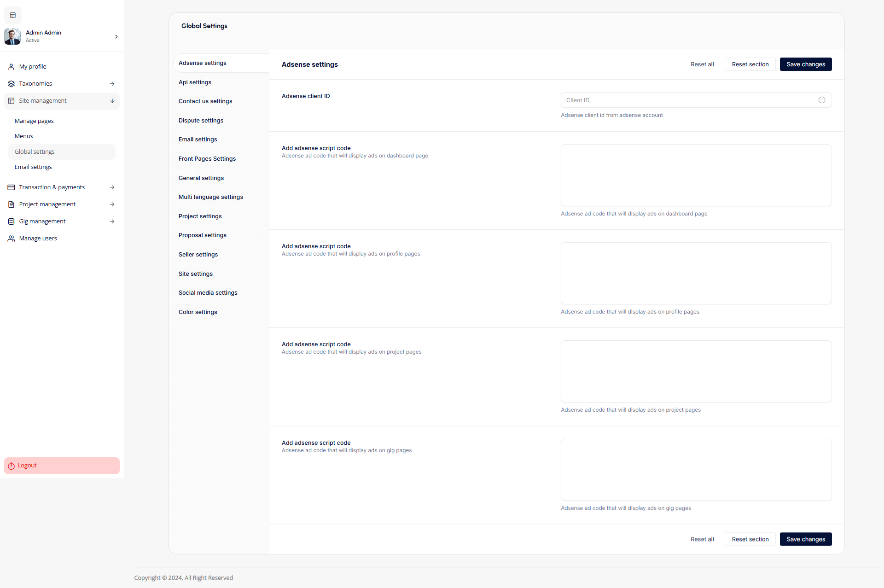This screenshot has width=884, height=588.
Task: Click the bottom Reset section button
Action: coord(750,539)
